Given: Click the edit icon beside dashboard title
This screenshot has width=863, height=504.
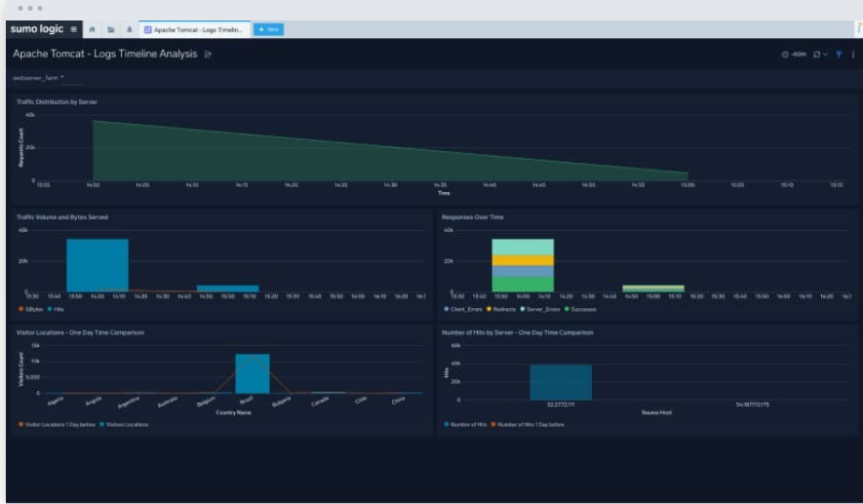Looking at the screenshot, I should click(x=208, y=55).
